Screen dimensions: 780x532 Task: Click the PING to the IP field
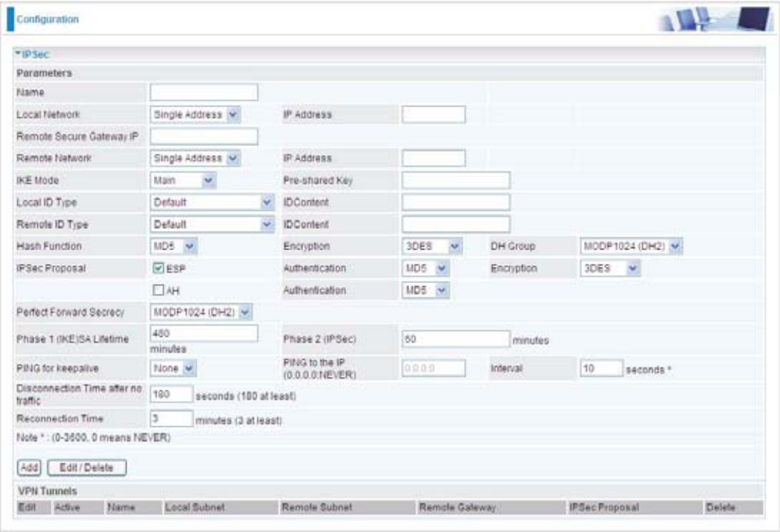click(x=434, y=368)
